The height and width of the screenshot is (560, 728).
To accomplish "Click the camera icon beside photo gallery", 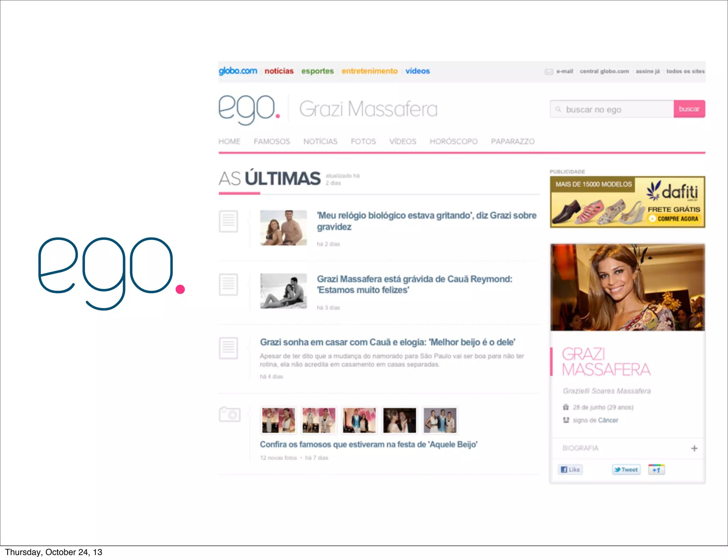I will 230,414.
